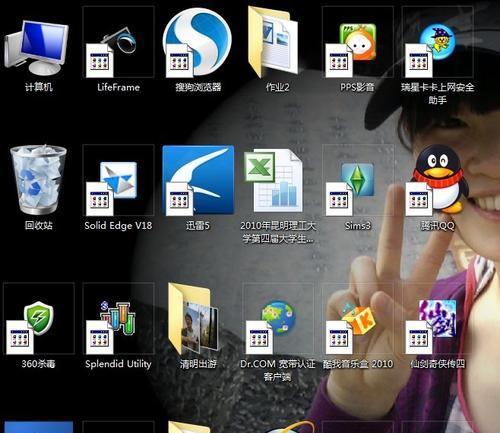The image size is (500, 433).
Task: Open the 腾讯QQ penguin shortcut
Action: 436,180
